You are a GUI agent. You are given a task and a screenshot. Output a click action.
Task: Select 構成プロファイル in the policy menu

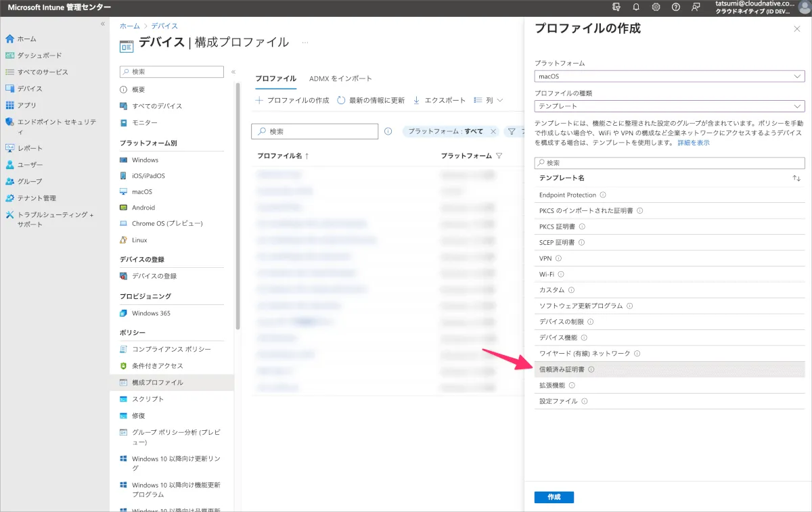pos(157,382)
